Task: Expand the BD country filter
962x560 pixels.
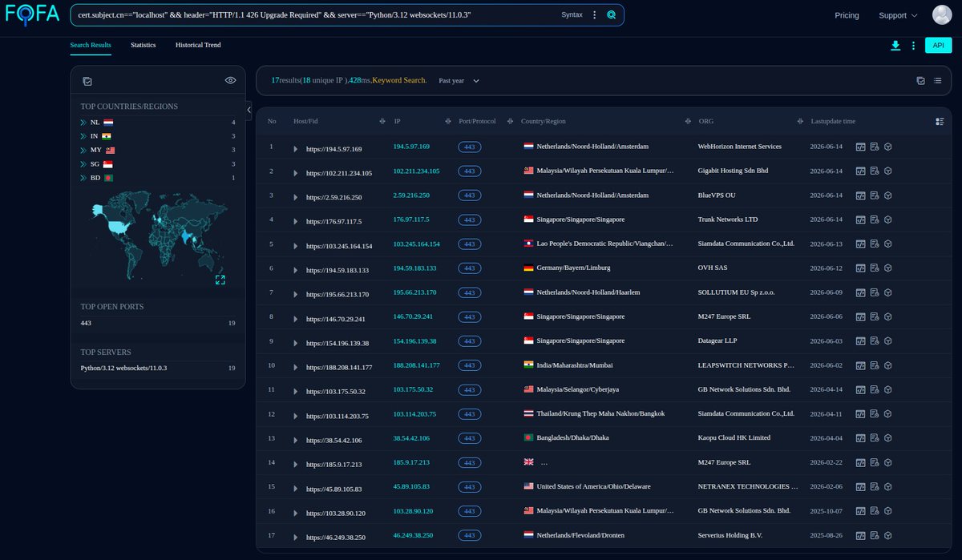Action: coord(83,178)
